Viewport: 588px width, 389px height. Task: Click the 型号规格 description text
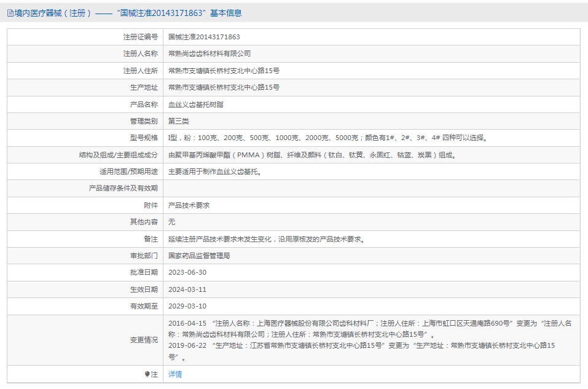pyautogui.click(x=329, y=138)
